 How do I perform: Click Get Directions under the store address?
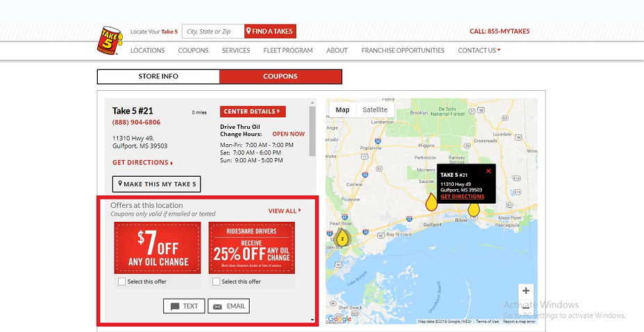click(x=142, y=162)
